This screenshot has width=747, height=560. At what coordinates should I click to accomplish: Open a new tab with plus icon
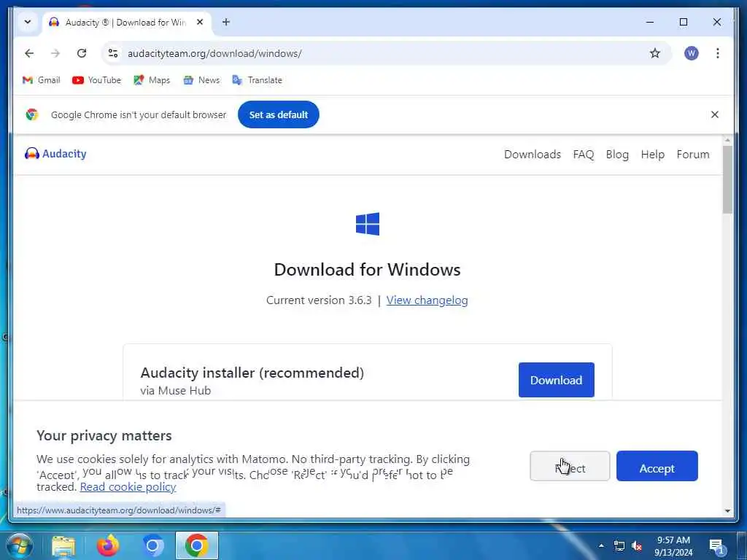point(226,22)
